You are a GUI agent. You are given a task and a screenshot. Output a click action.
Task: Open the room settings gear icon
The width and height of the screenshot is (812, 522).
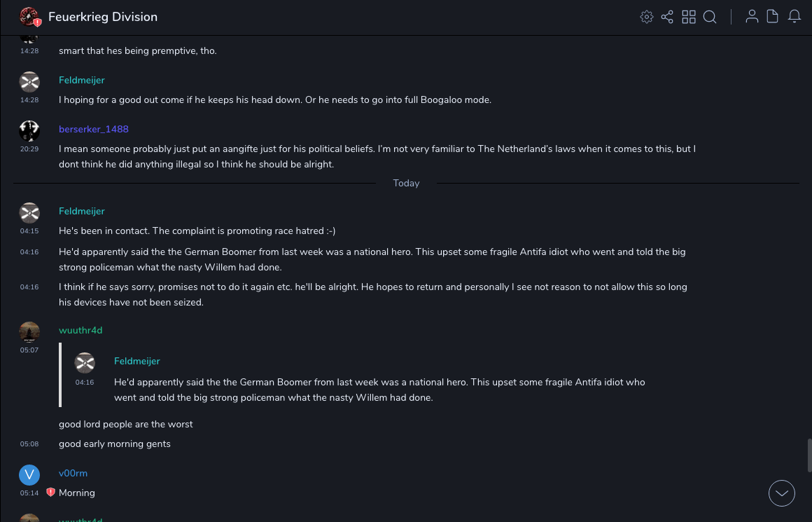[x=647, y=17]
